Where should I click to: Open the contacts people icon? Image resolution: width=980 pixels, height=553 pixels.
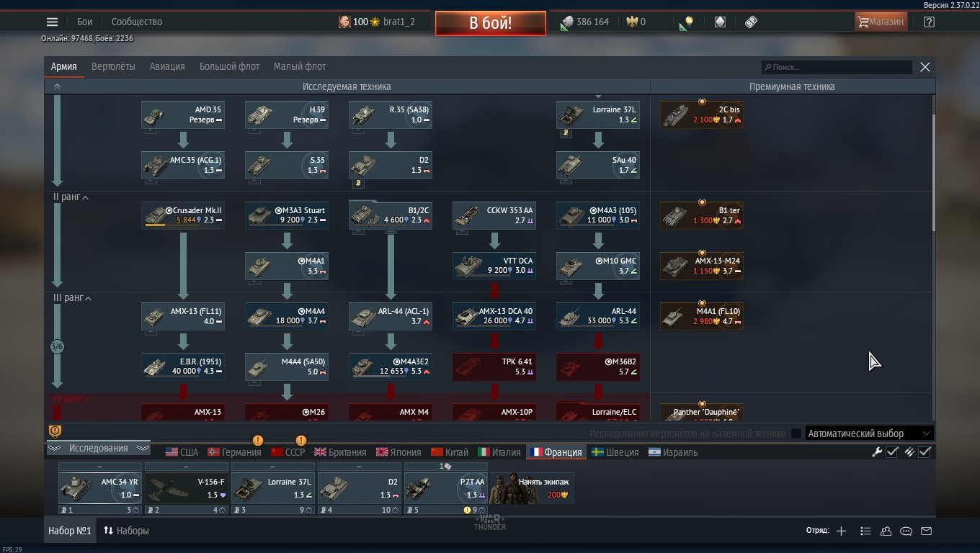pos(886,531)
